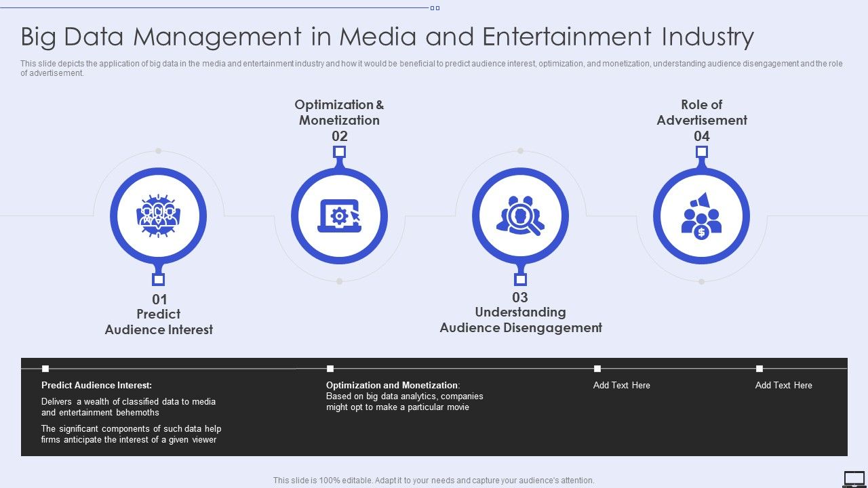
Task: Click the footer text 'This slide is 100% editable'
Action: click(x=434, y=480)
